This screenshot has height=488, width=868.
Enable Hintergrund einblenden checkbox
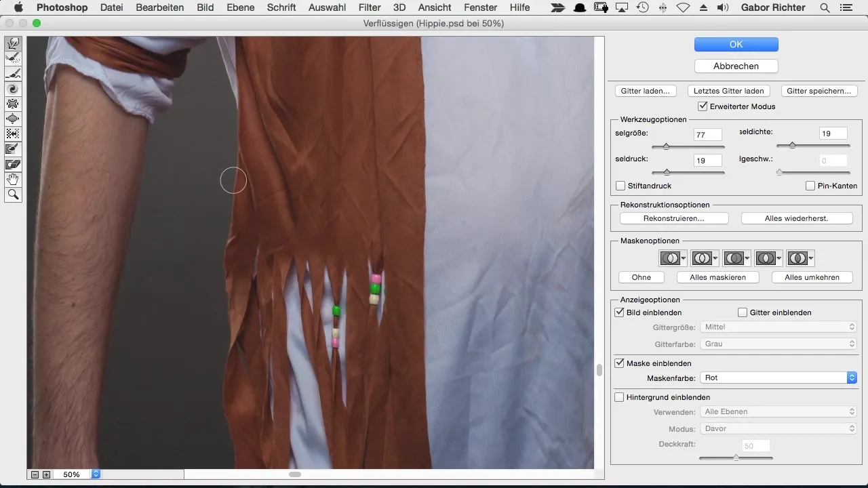619,397
